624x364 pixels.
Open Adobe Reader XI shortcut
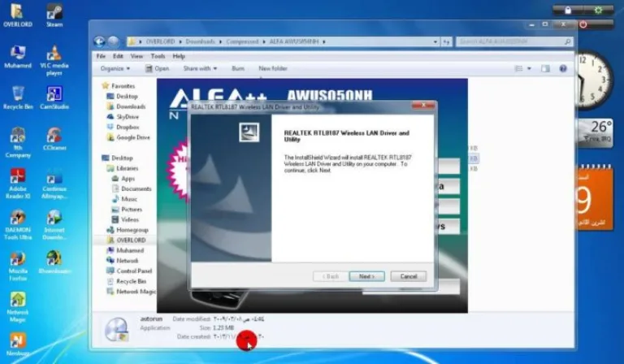[x=18, y=183]
